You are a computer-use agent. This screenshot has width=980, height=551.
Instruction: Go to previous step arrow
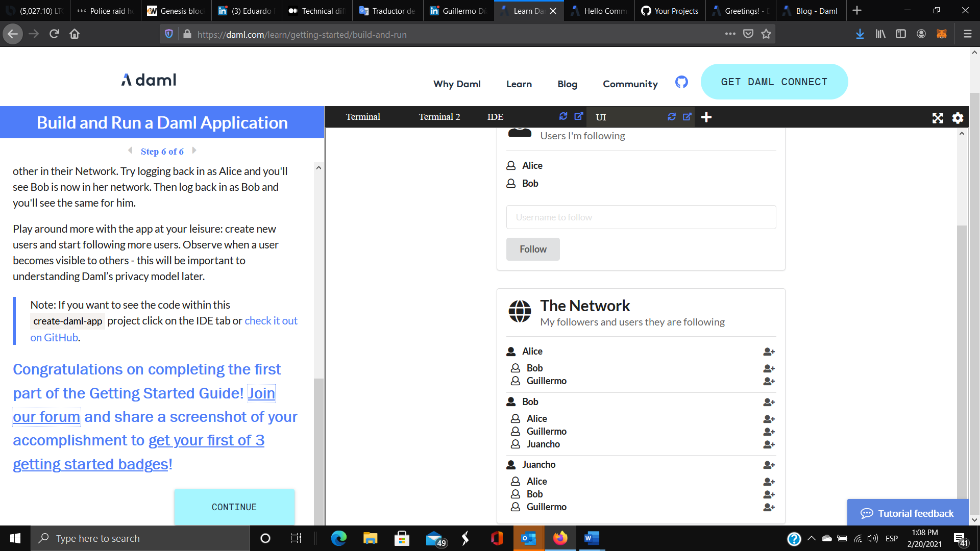coord(130,151)
